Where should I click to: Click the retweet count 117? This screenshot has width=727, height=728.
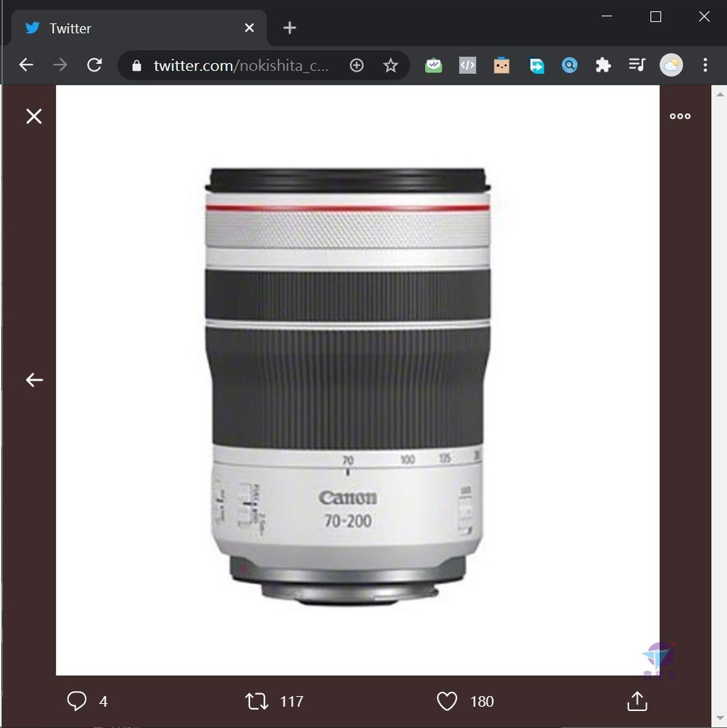tap(291, 702)
